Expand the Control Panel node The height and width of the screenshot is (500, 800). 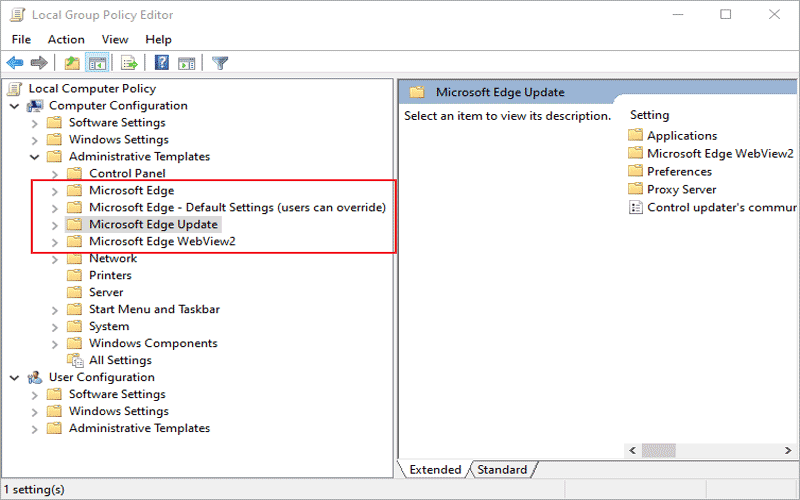point(55,174)
